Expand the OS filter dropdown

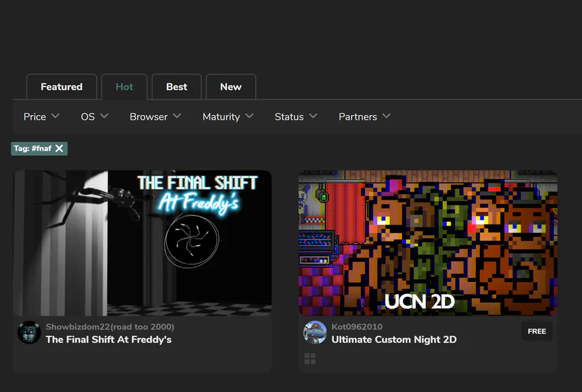(x=94, y=116)
